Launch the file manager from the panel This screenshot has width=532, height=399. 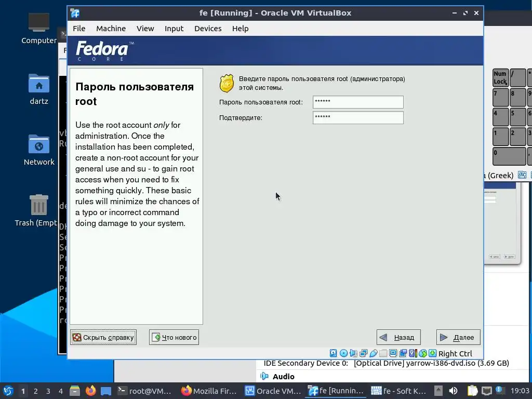coord(75,391)
